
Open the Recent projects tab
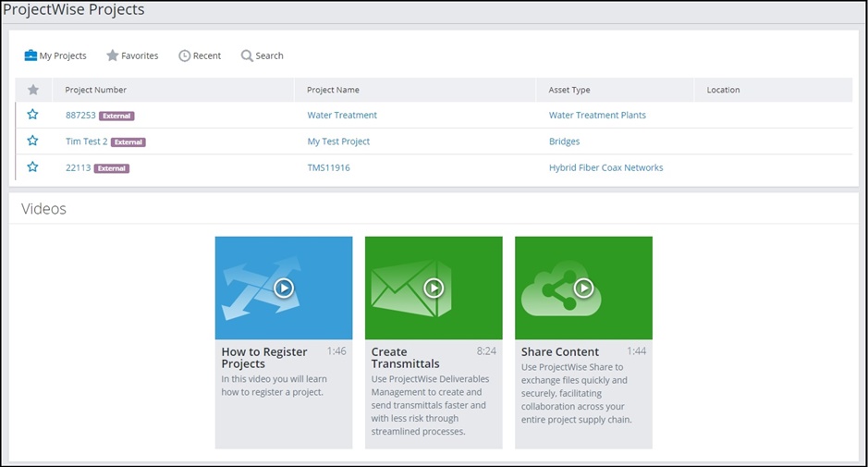[x=200, y=56]
